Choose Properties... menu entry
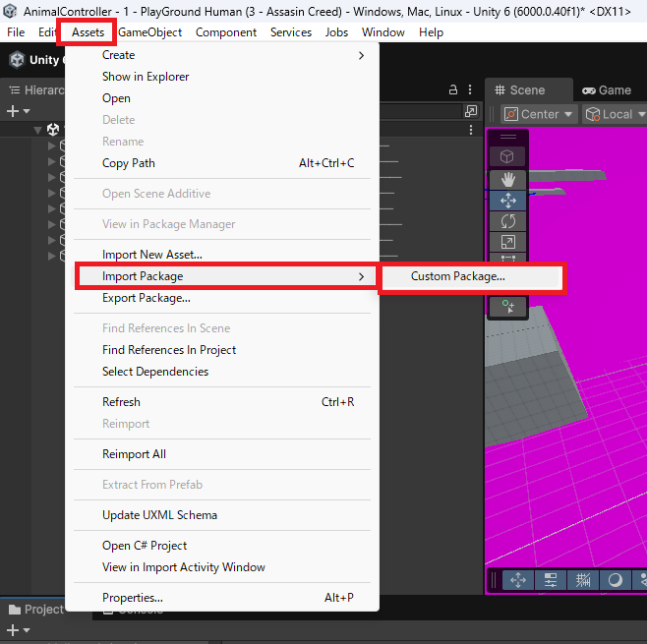647x644 pixels. pyautogui.click(x=222, y=598)
